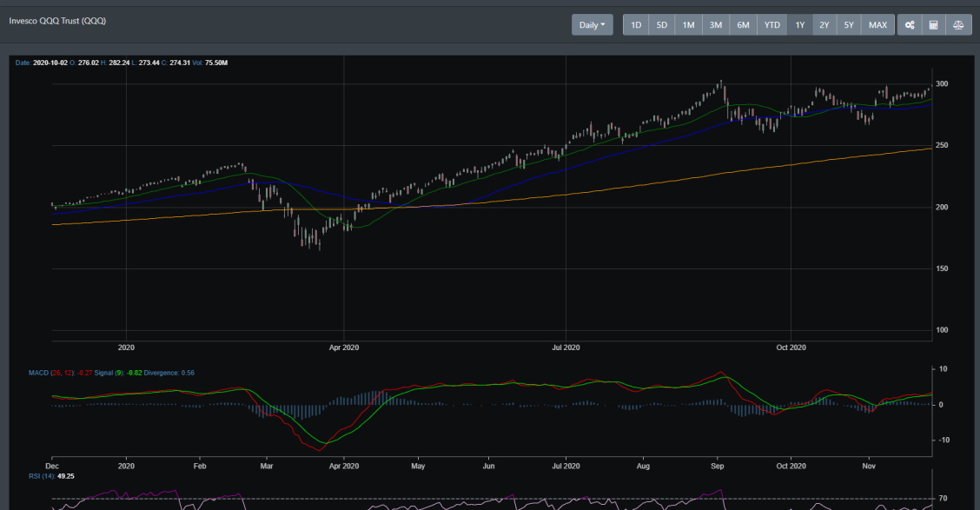Open the balance scale compare icon
This screenshot has height=510, width=980.
(958, 25)
